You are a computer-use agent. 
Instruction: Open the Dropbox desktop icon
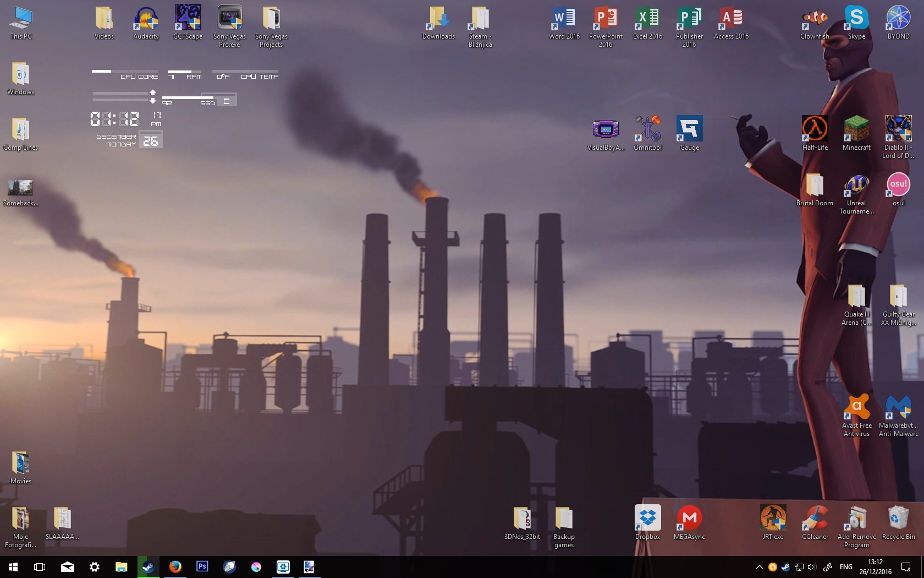pyautogui.click(x=647, y=523)
